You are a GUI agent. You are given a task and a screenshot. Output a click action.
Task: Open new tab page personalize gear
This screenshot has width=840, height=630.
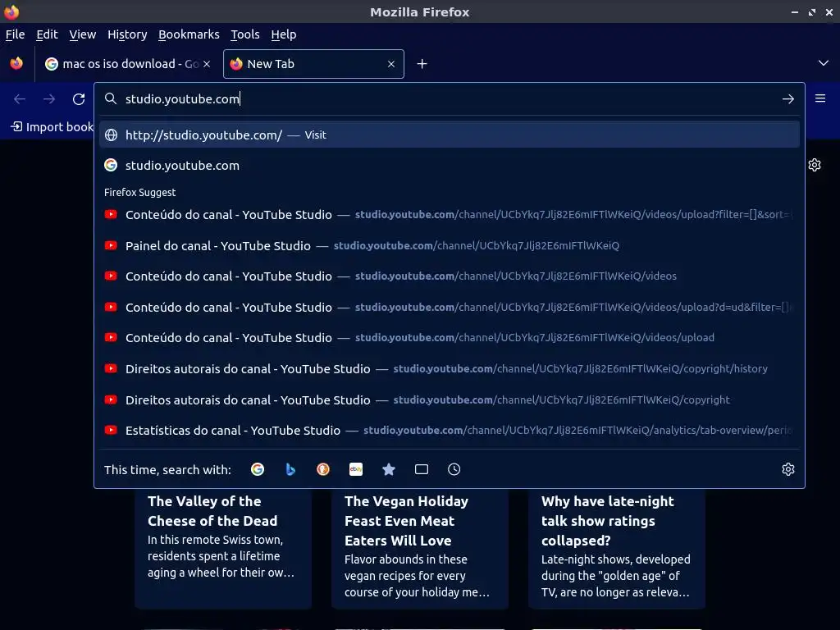[815, 165]
